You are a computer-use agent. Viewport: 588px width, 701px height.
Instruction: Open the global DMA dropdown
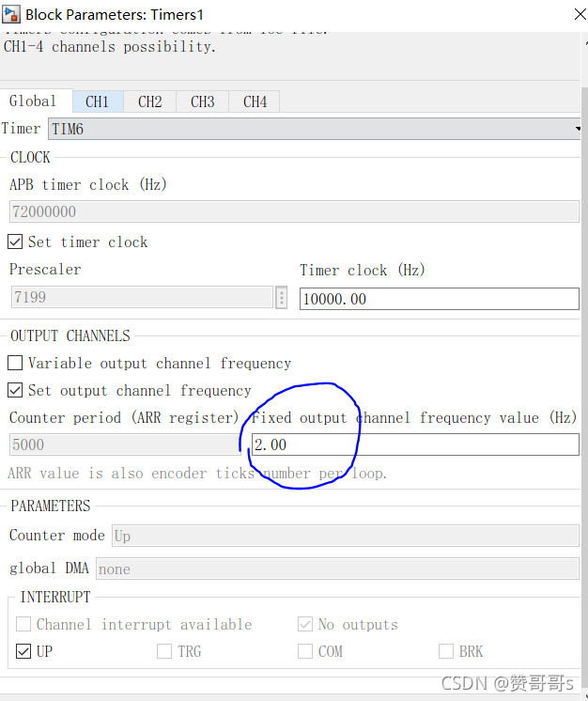click(338, 569)
